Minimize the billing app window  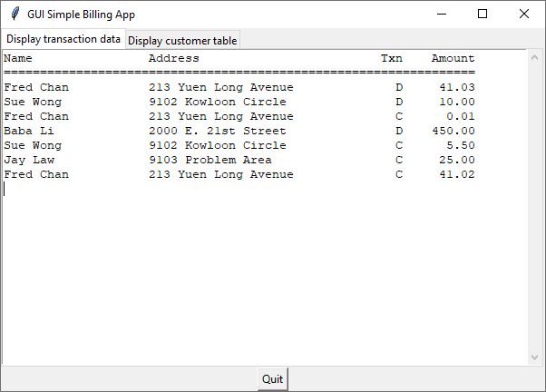tap(442, 14)
